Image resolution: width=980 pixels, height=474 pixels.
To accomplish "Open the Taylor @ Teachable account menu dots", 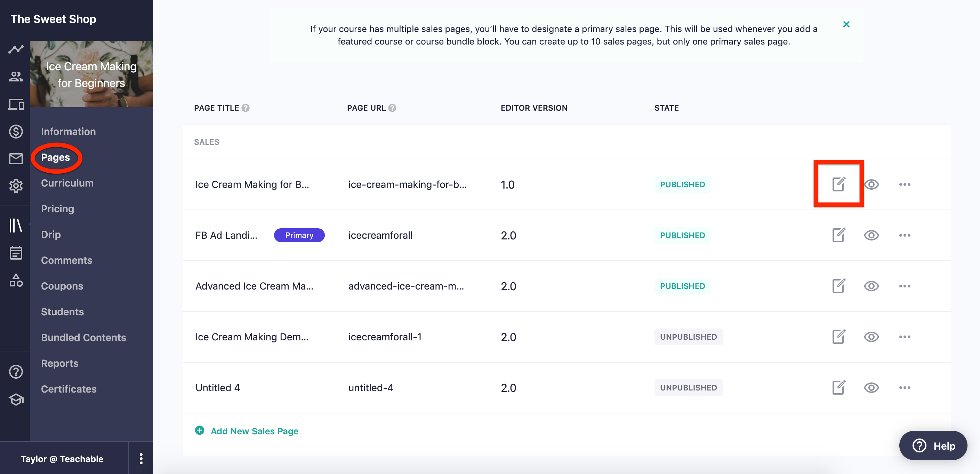I will tap(141, 459).
